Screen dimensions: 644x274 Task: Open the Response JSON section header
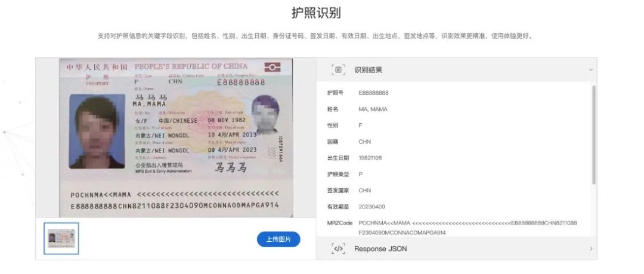[457, 248]
